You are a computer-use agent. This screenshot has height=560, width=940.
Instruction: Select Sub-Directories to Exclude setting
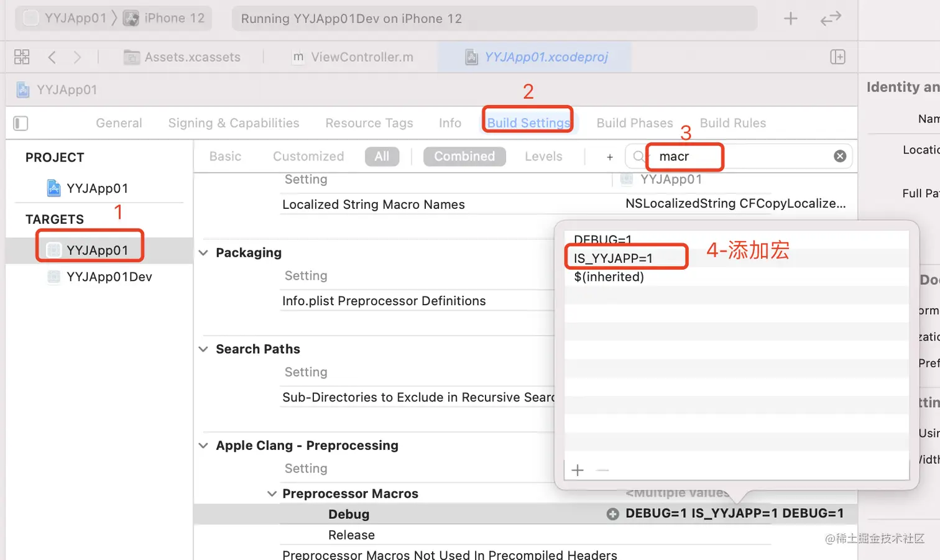pos(418,397)
